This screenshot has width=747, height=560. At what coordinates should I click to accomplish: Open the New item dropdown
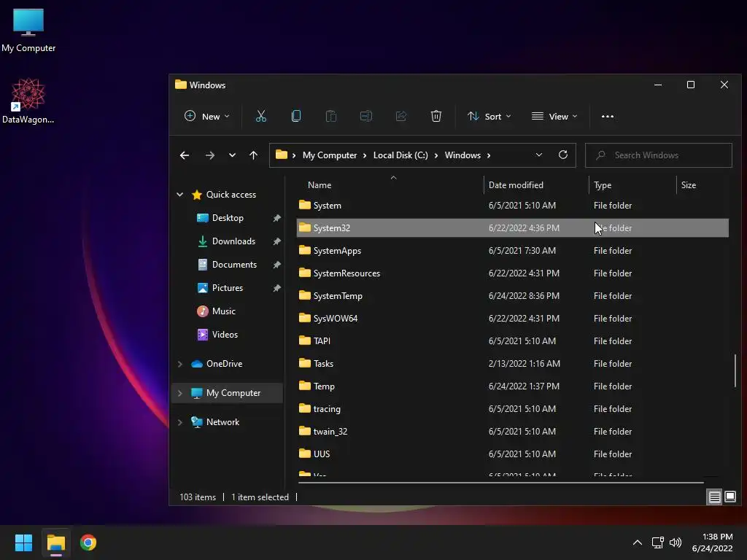click(x=206, y=116)
